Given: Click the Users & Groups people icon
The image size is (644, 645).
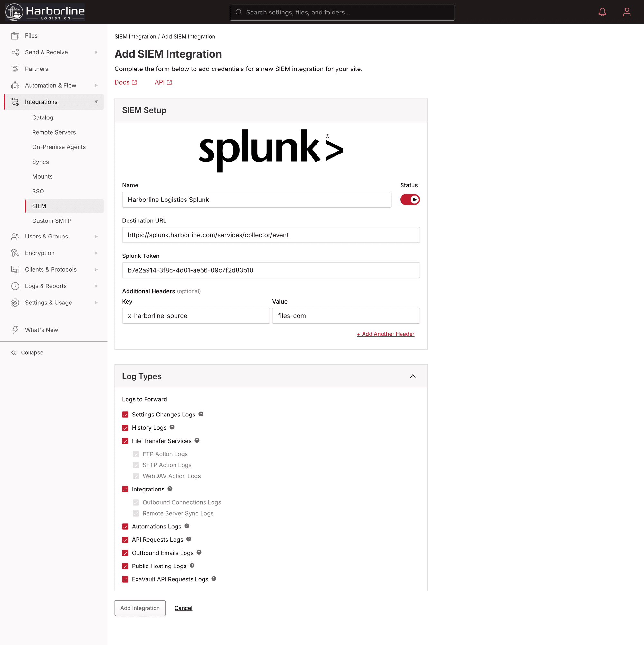Looking at the screenshot, I should point(15,236).
